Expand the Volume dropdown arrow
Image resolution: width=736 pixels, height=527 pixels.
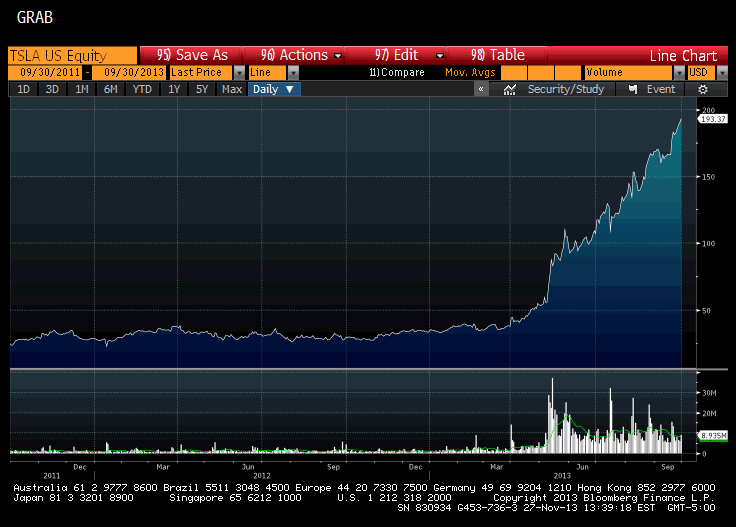coord(679,73)
